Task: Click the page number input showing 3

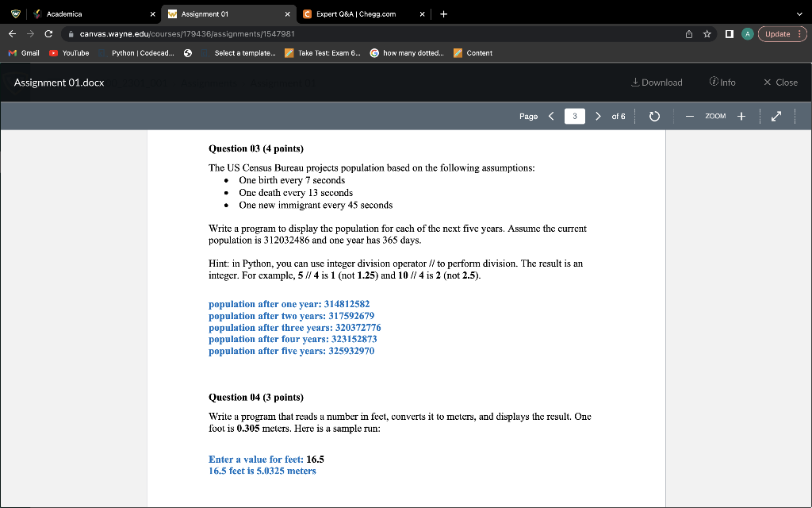Action: pos(573,116)
